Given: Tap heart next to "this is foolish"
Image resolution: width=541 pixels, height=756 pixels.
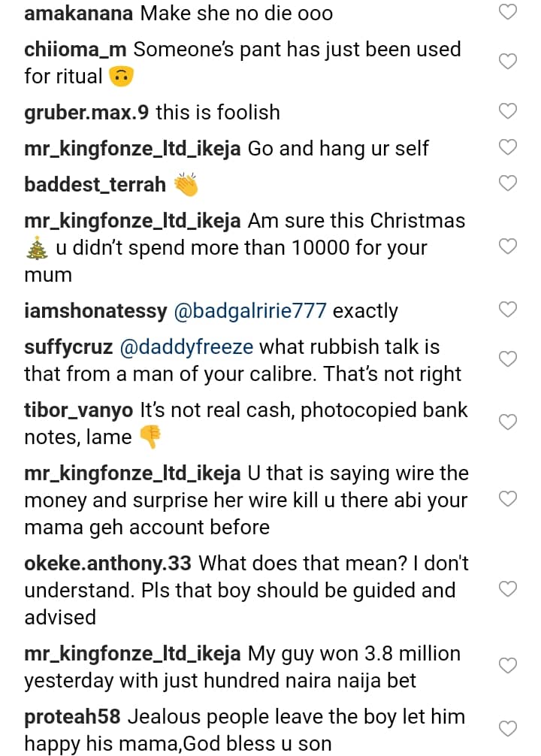Looking at the screenshot, I should coord(509,111).
